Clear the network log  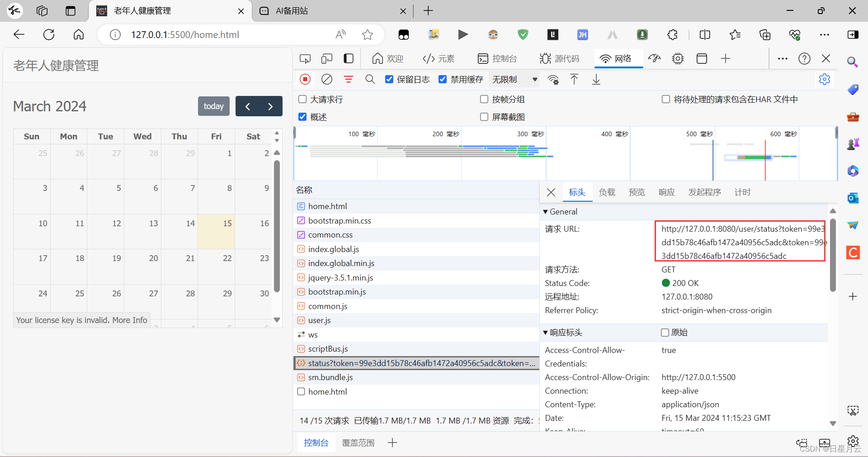pos(326,80)
